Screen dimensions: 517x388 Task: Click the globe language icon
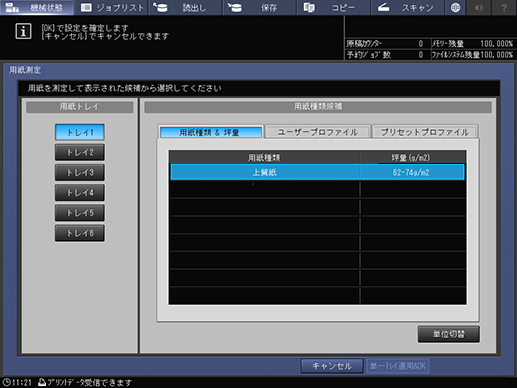click(455, 7)
